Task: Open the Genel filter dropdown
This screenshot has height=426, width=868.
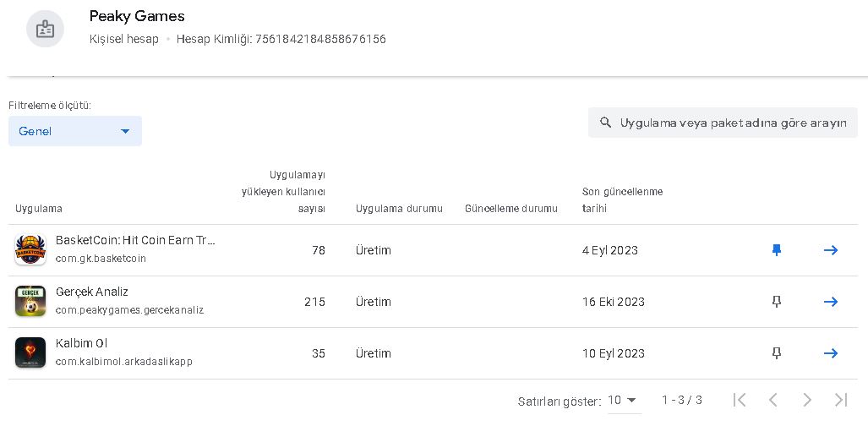Action: [75, 131]
